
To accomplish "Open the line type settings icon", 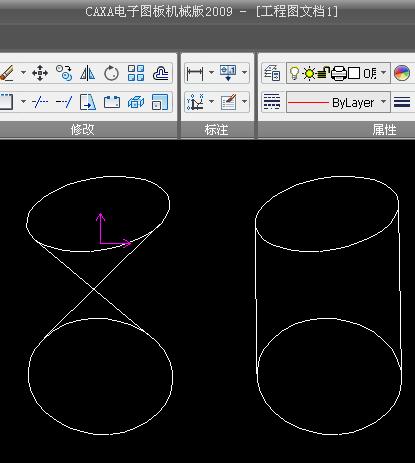I will (272, 102).
